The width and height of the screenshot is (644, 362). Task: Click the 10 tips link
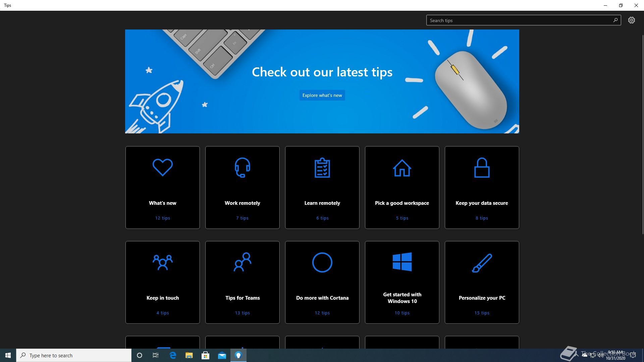coord(402,313)
